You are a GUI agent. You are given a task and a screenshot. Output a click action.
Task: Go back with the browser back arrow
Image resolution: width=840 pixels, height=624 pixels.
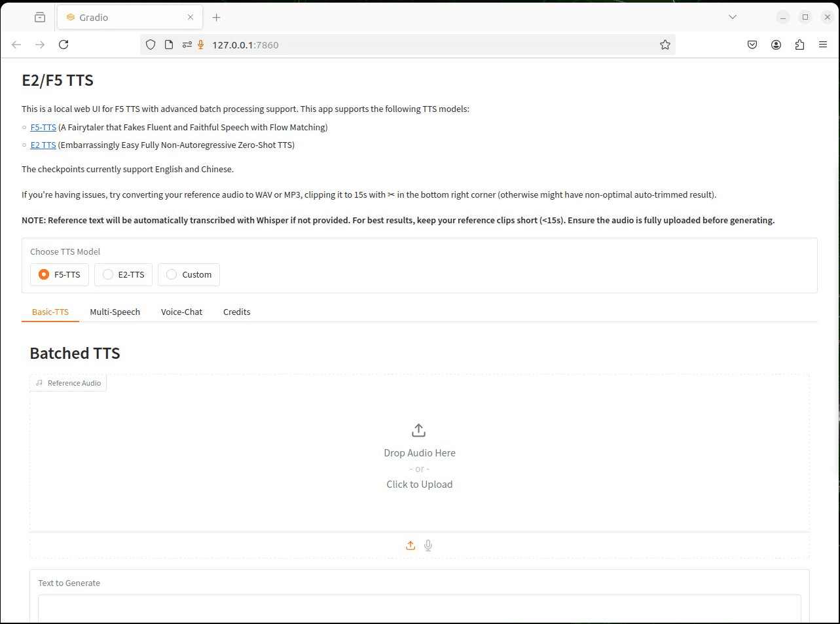[x=17, y=45]
